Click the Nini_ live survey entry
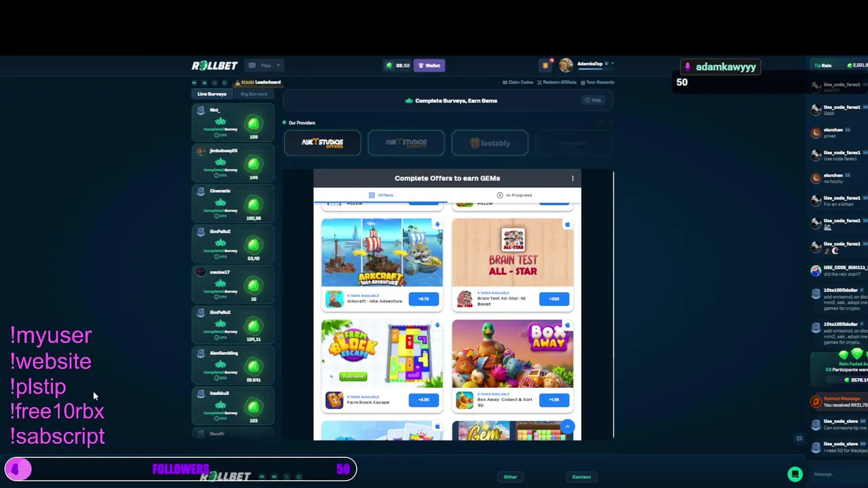This screenshot has height=488, width=868. pyautogui.click(x=233, y=123)
